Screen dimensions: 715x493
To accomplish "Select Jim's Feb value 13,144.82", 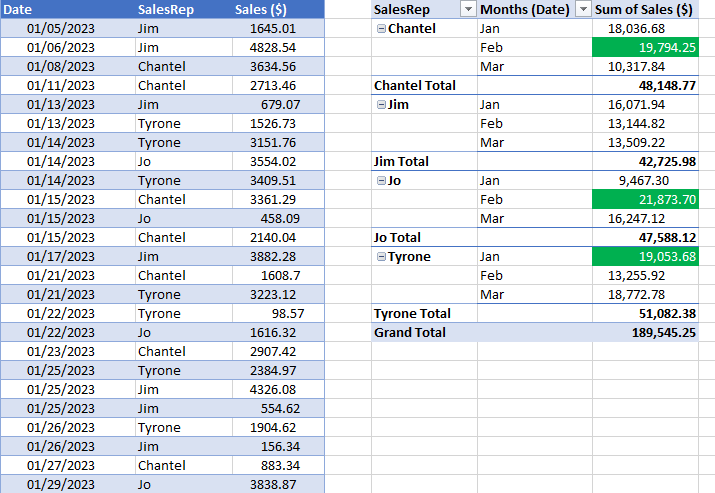I will [x=645, y=124].
